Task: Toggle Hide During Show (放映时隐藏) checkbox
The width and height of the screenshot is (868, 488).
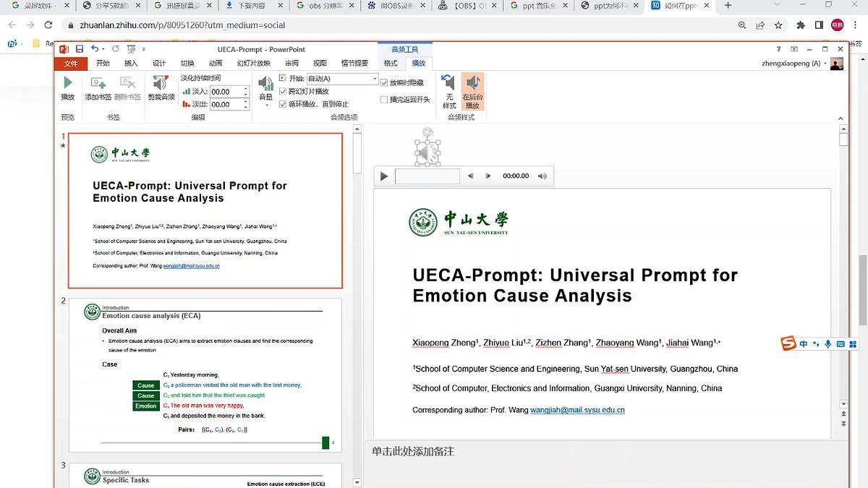Action: coord(384,82)
